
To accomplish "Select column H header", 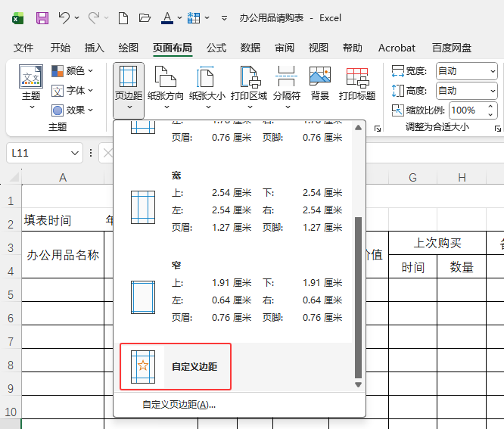I will coord(462,177).
